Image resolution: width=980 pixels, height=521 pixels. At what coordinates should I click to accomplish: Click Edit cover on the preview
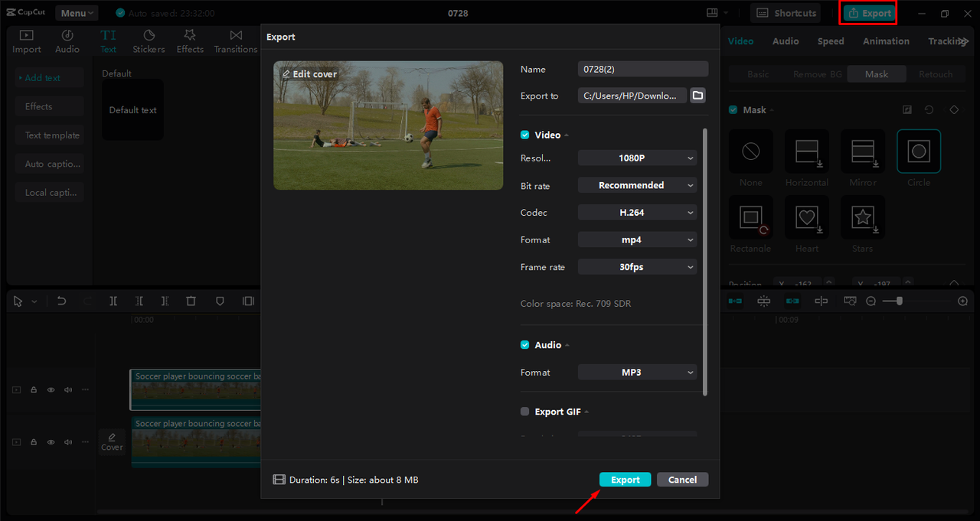309,74
